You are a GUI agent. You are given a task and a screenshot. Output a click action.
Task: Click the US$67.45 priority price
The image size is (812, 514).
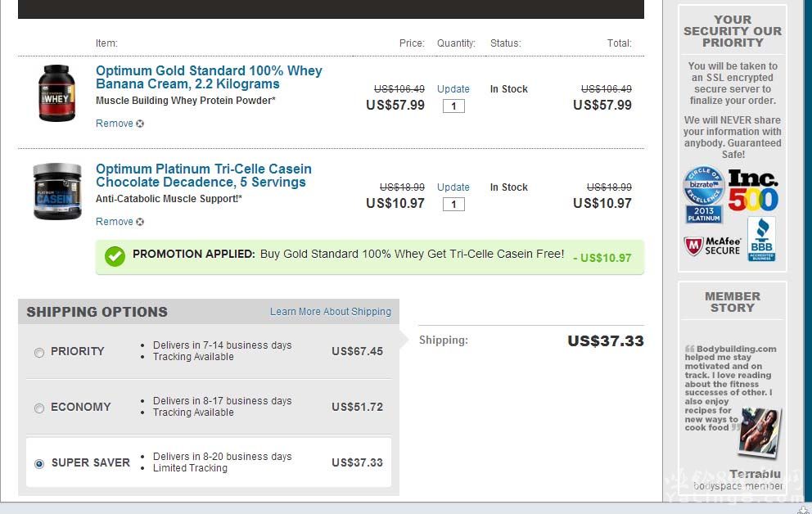358,351
